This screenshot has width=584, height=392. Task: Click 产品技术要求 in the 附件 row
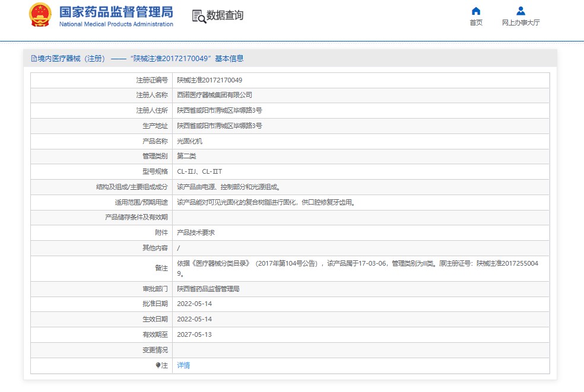click(x=196, y=232)
